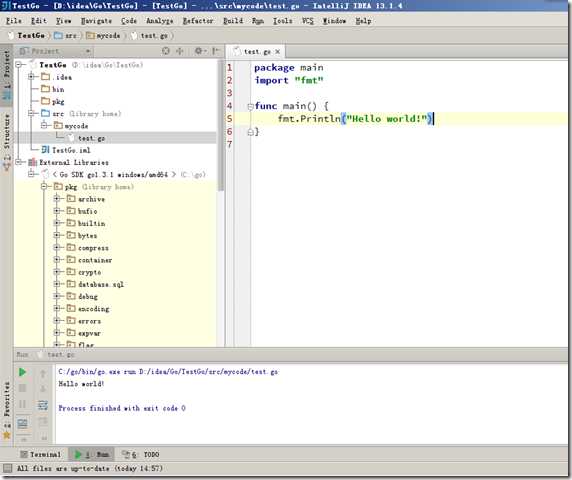Switch to the Run tool window tab
Screen dimensions: 572x480
click(x=91, y=454)
